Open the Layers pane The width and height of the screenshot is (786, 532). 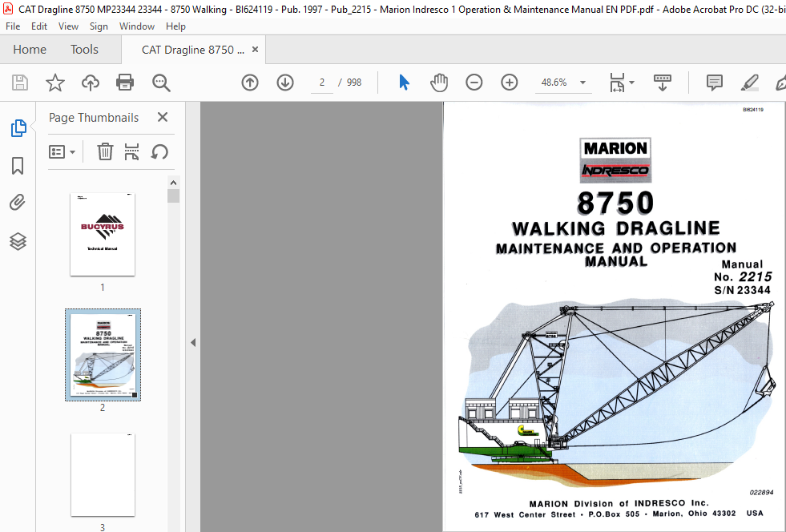pos(18,241)
